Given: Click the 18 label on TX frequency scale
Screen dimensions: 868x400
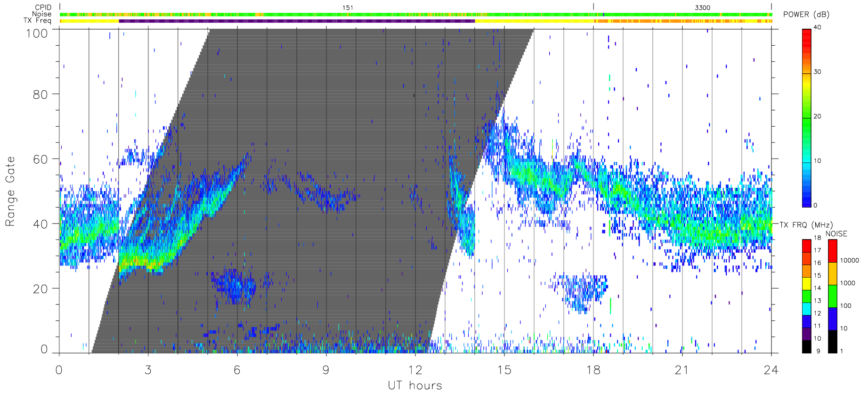Looking at the screenshot, I should 817,238.
